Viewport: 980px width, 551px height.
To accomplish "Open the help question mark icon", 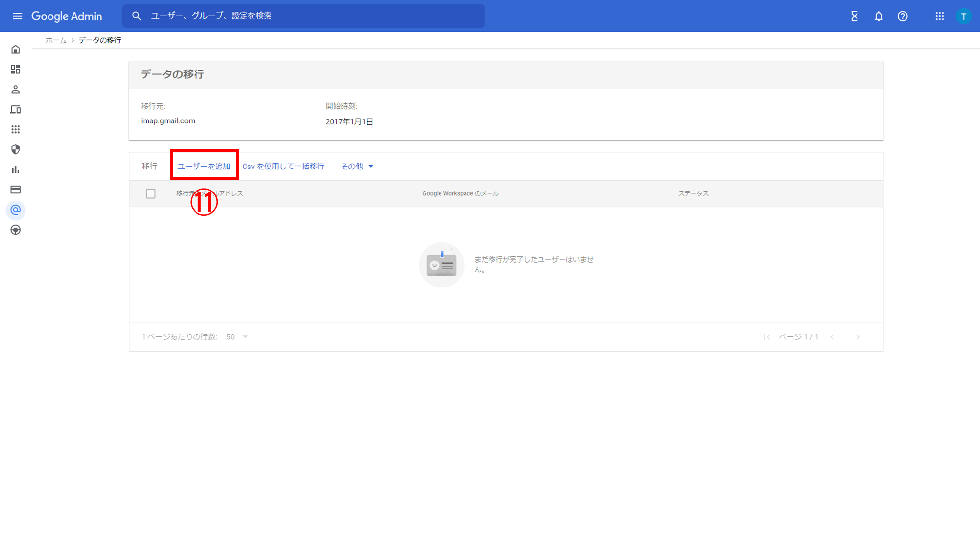I will (x=903, y=16).
